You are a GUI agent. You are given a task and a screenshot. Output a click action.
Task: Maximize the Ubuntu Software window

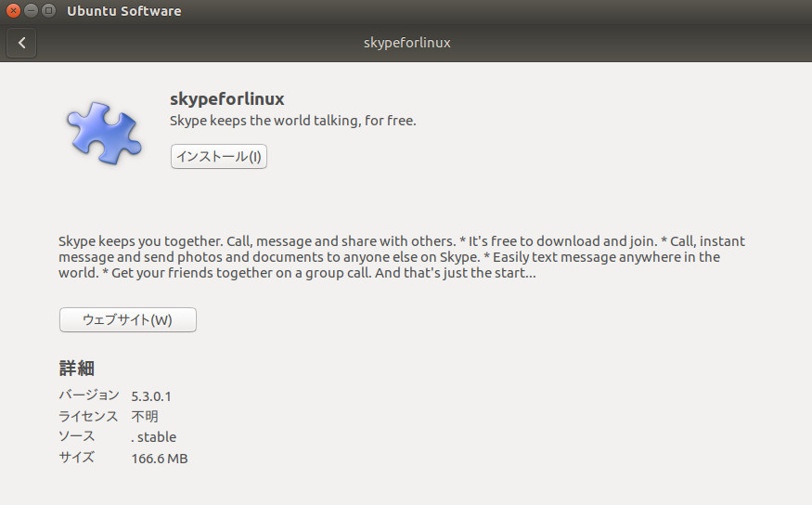pos(48,10)
